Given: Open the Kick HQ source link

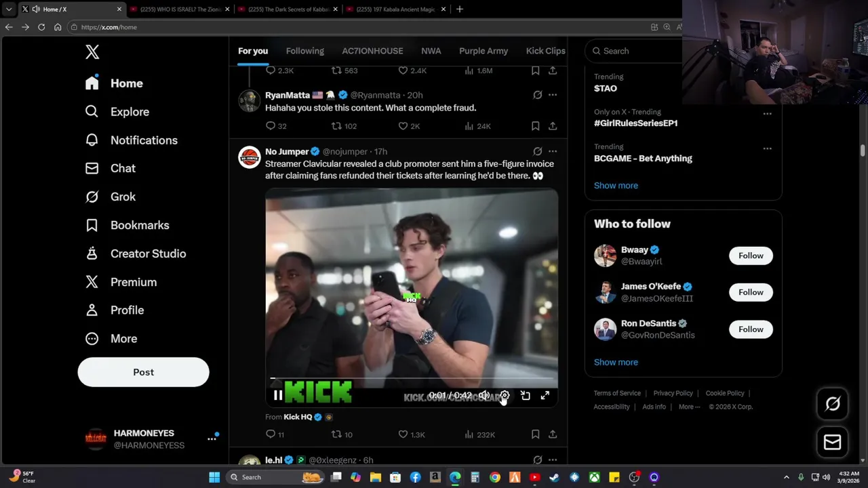Looking at the screenshot, I should pos(298,417).
